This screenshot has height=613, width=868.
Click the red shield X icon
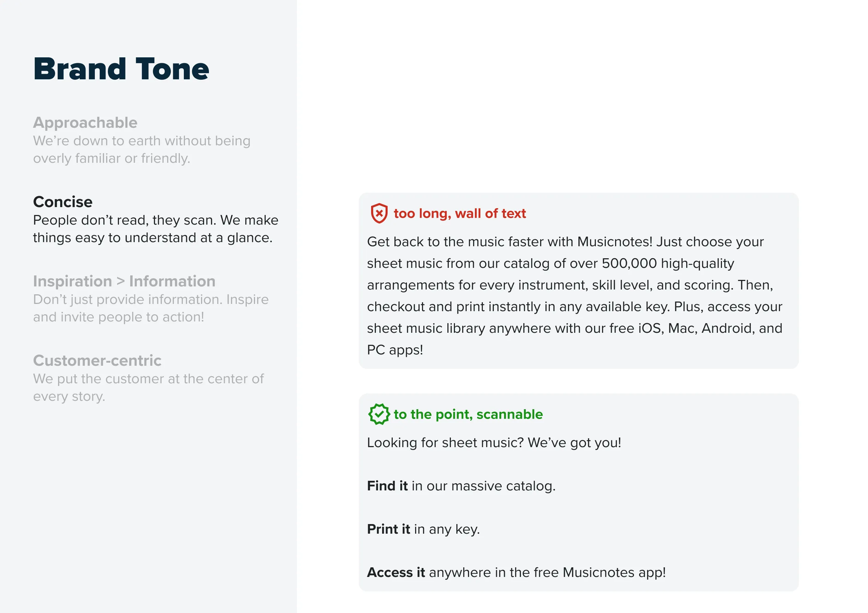379,214
